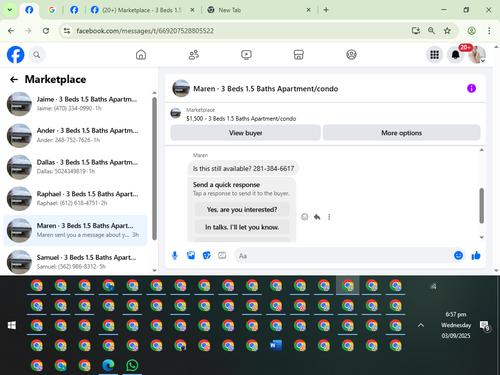
Task: React to Maren's message with emoji icon
Action: pos(305,217)
